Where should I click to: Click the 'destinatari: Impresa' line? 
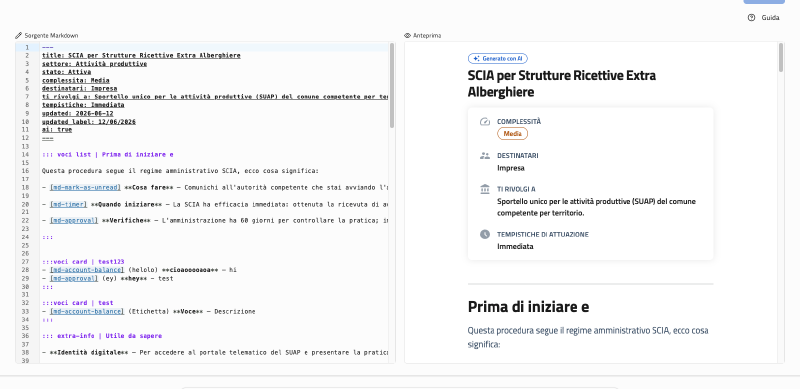pos(79,88)
